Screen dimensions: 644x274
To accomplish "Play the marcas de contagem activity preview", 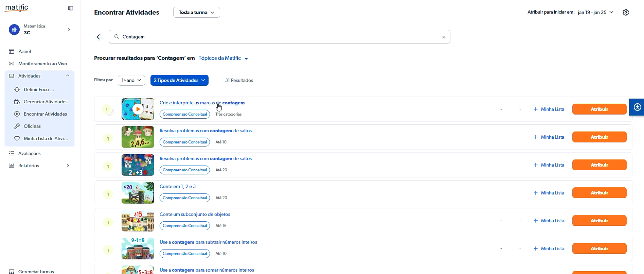I will 138,109.
